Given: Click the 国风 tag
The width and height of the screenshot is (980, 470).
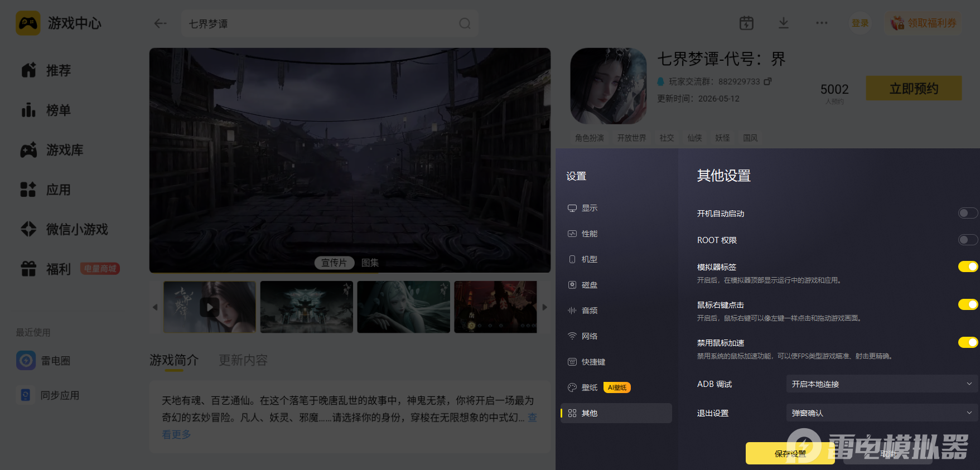Looking at the screenshot, I should point(750,138).
